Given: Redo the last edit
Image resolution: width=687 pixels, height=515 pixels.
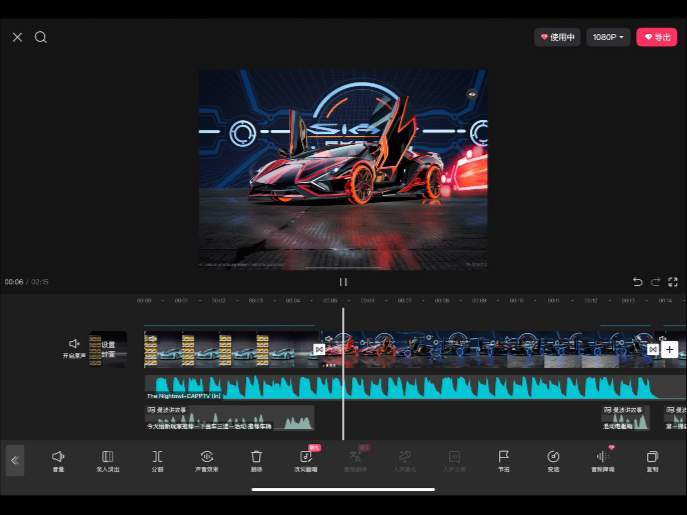Looking at the screenshot, I should coord(655,282).
